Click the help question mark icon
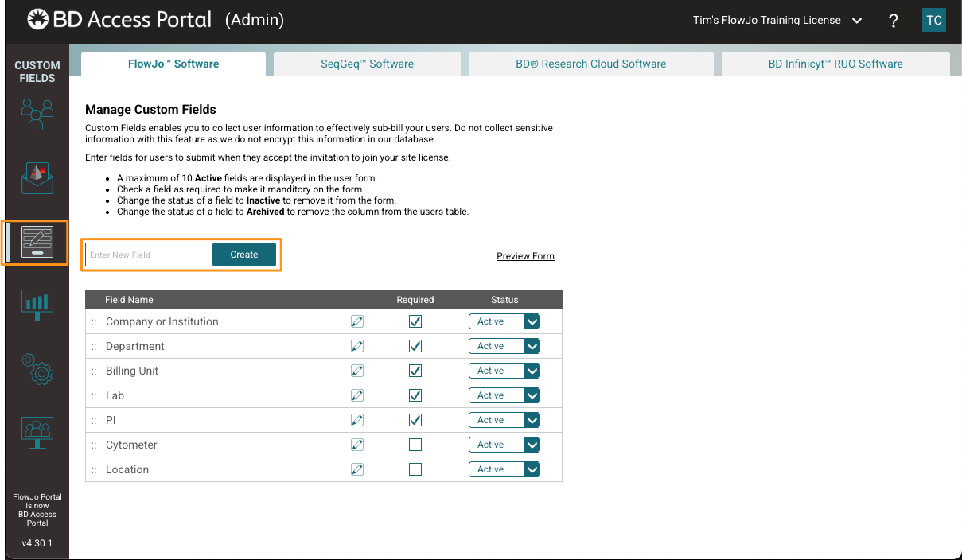The height and width of the screenshot is (560, 962). (x=894, y=21)
